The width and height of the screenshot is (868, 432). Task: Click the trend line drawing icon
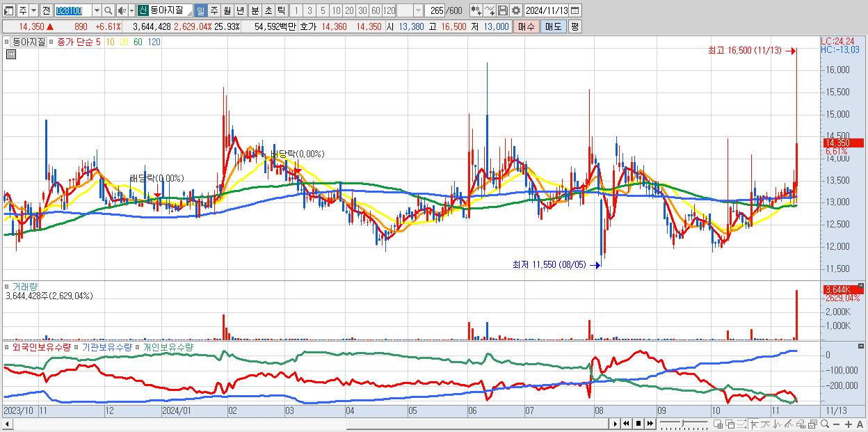(x=765, y=424)
